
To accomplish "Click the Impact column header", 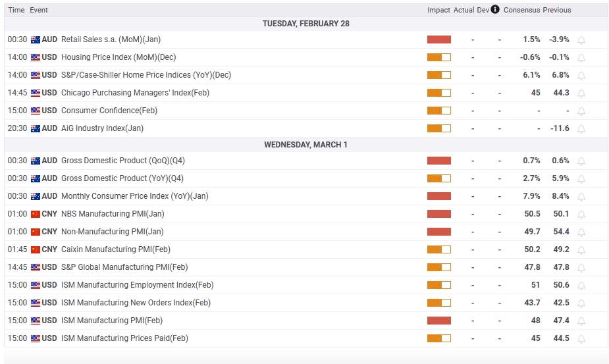I will click(438, 10).
